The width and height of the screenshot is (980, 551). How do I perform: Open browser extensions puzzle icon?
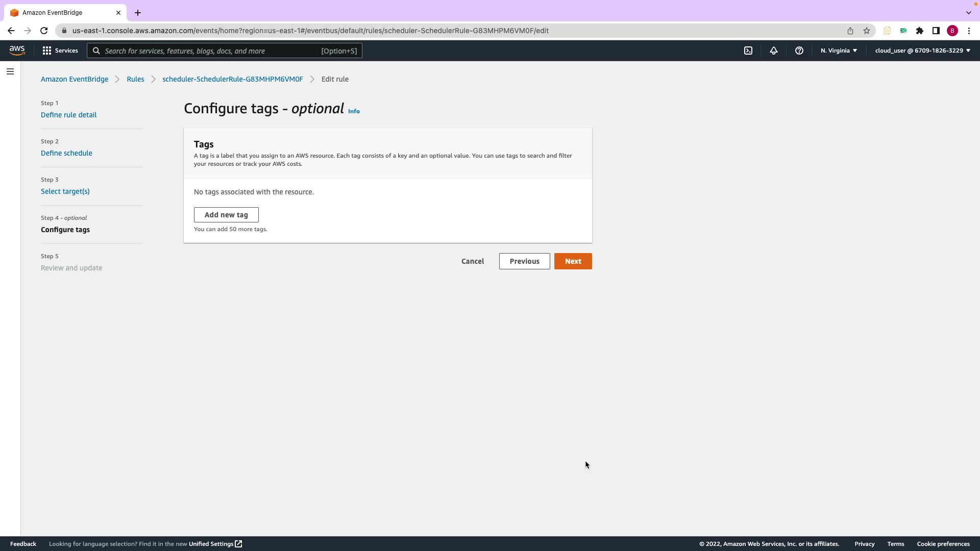click(x=920, y=31)
